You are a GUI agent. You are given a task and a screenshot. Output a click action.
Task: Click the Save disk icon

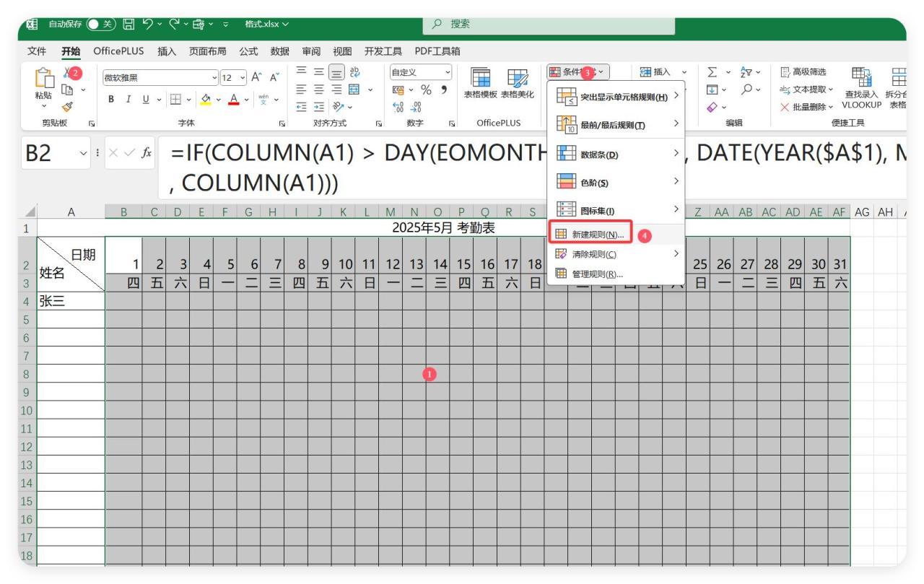coord(128,24)
